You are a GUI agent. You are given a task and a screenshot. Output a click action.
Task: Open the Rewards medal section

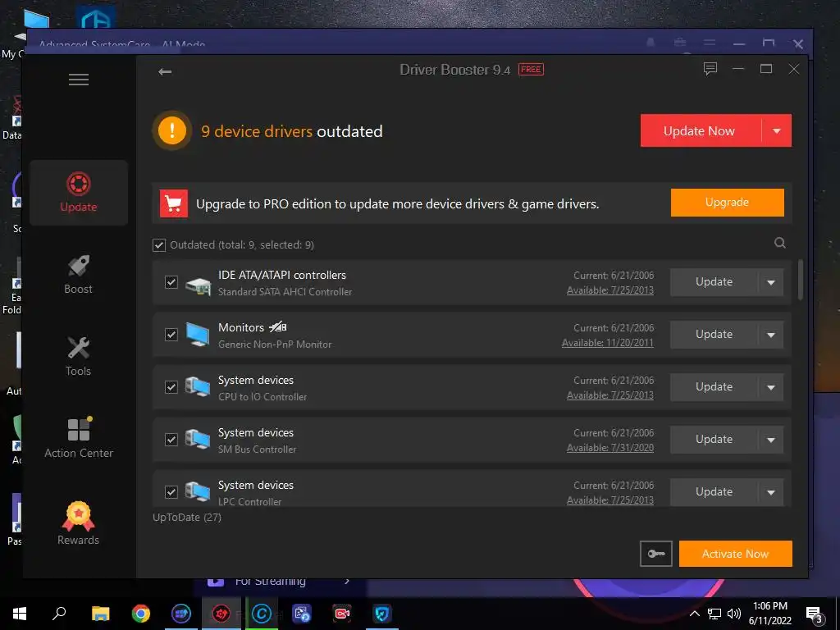point(78,523)
